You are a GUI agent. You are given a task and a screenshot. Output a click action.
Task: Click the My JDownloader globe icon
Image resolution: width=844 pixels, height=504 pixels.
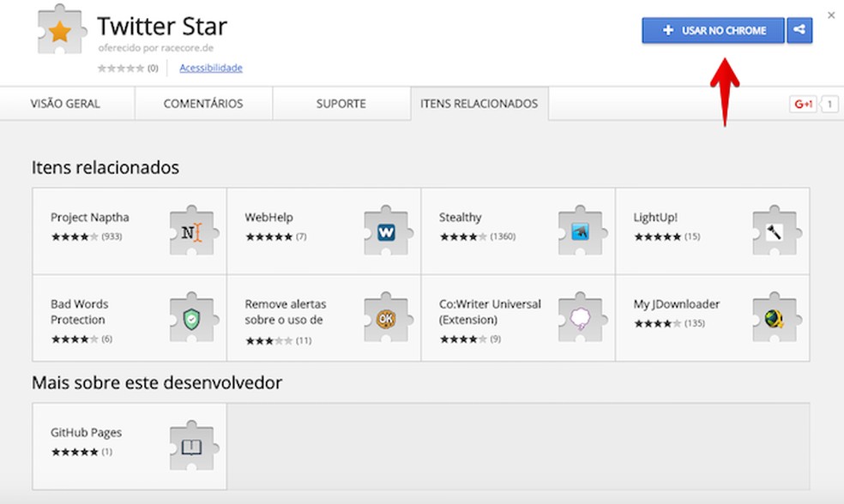point(777,317)
